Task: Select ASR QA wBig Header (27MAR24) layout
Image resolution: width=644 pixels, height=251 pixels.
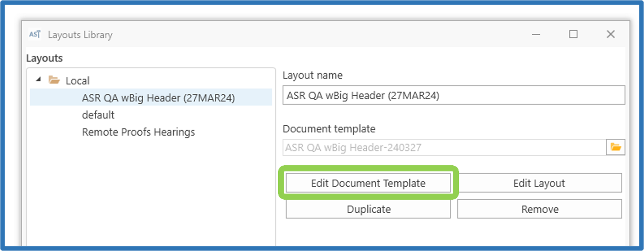Action: point(158,98)
